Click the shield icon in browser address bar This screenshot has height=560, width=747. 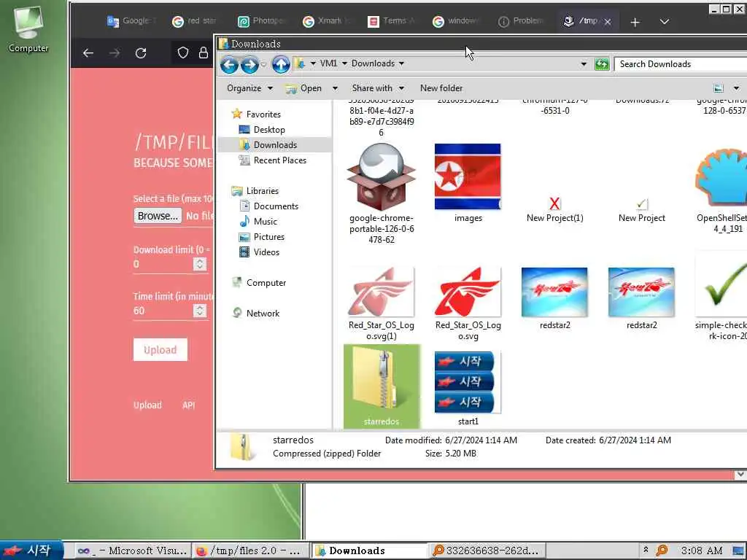point(183,52)
